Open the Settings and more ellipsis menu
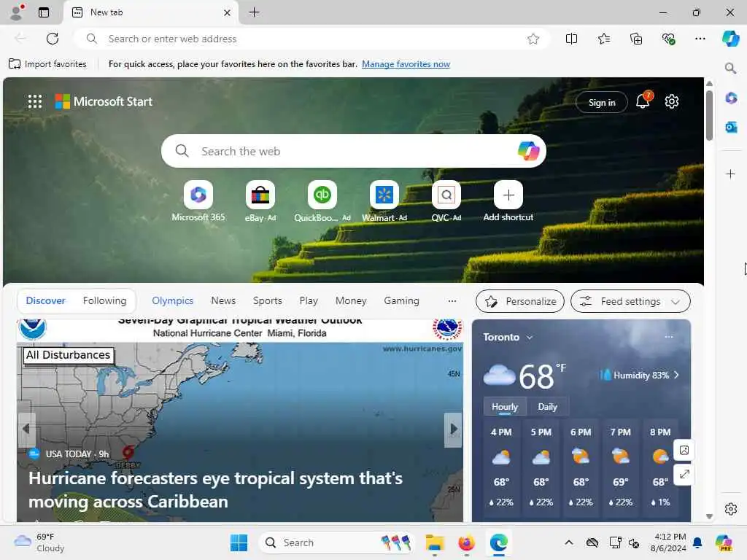 point(700,39)
